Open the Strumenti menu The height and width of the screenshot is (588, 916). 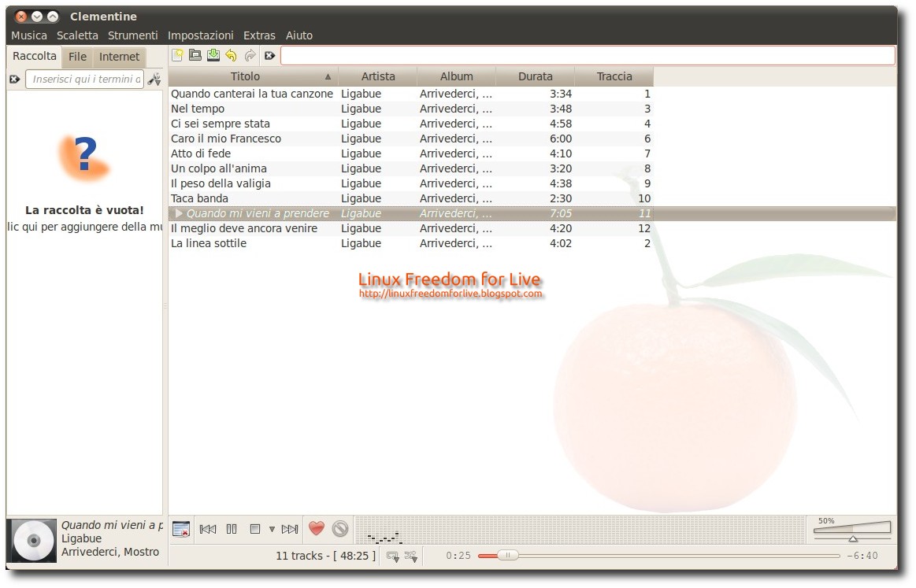[132, 35]
